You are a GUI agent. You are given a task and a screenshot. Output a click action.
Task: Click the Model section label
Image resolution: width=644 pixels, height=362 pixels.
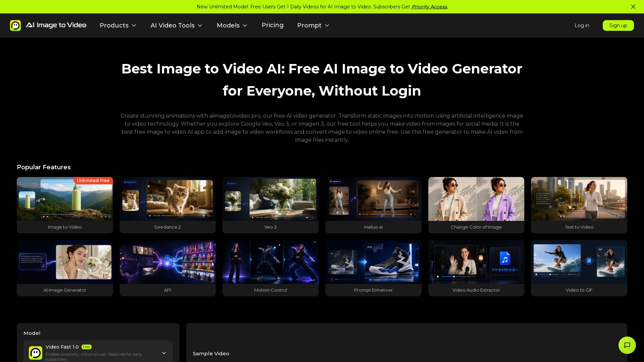(32, 333)
